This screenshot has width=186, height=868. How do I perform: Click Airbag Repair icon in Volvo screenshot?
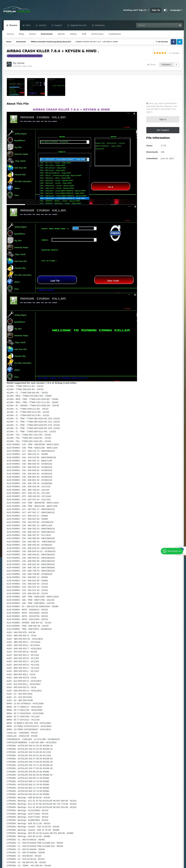(x=10, y=227)
